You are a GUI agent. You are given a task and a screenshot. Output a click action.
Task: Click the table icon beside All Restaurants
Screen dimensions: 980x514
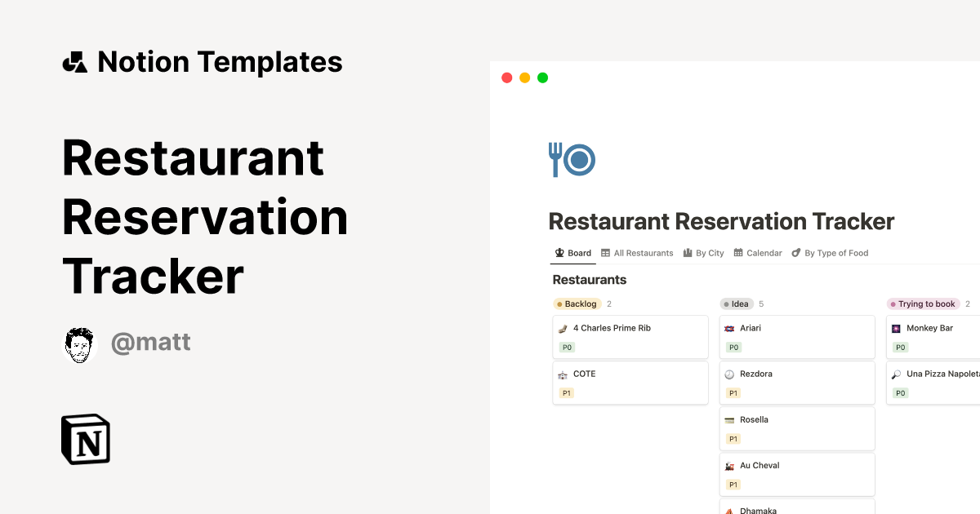tap(604, 253)
